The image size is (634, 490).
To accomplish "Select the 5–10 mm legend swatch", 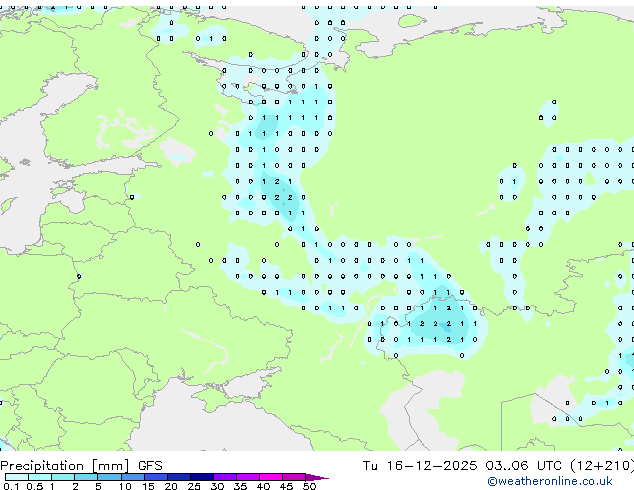I will 109,477.
